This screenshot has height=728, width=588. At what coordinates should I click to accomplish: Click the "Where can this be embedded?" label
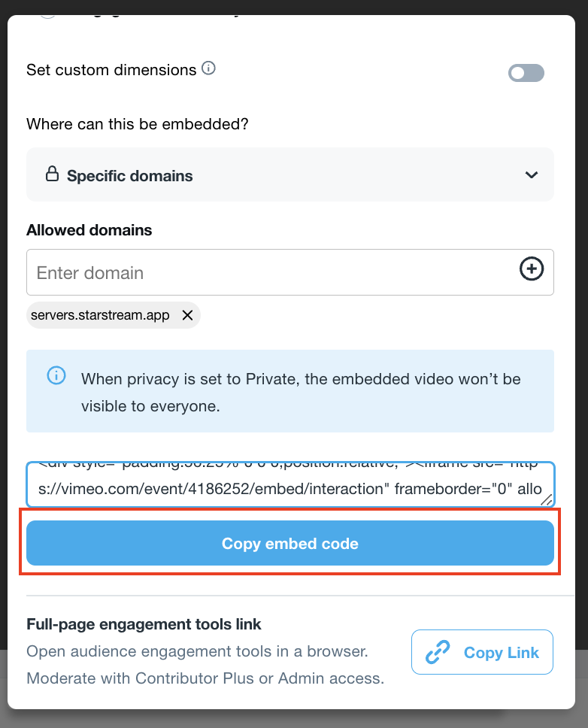pyautogui.click(x=137, y=124)
